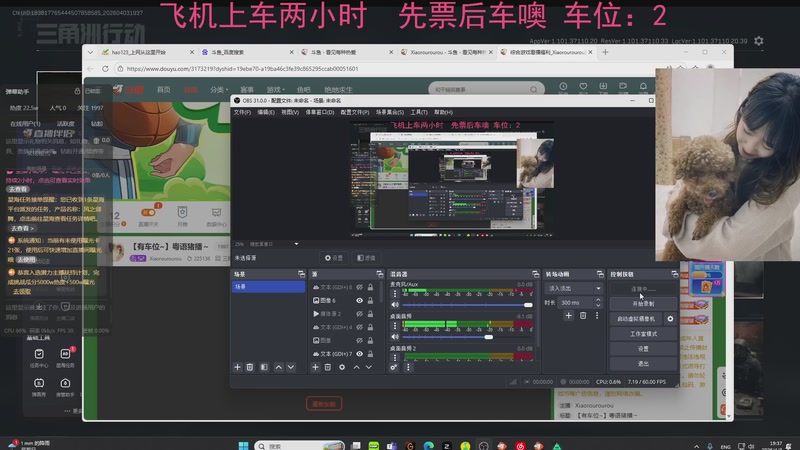Open 设置 in OBS controls panel
800x450 pixels.
coord(643,348)
